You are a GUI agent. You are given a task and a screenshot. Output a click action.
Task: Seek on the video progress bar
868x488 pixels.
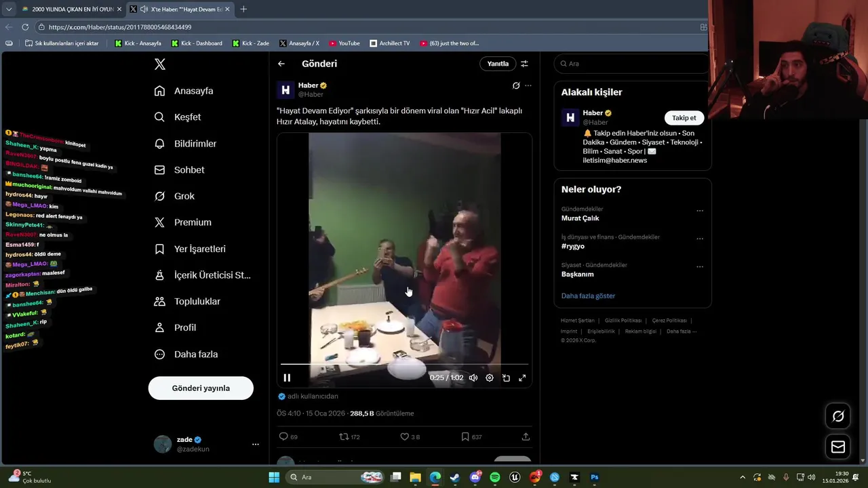404,365
